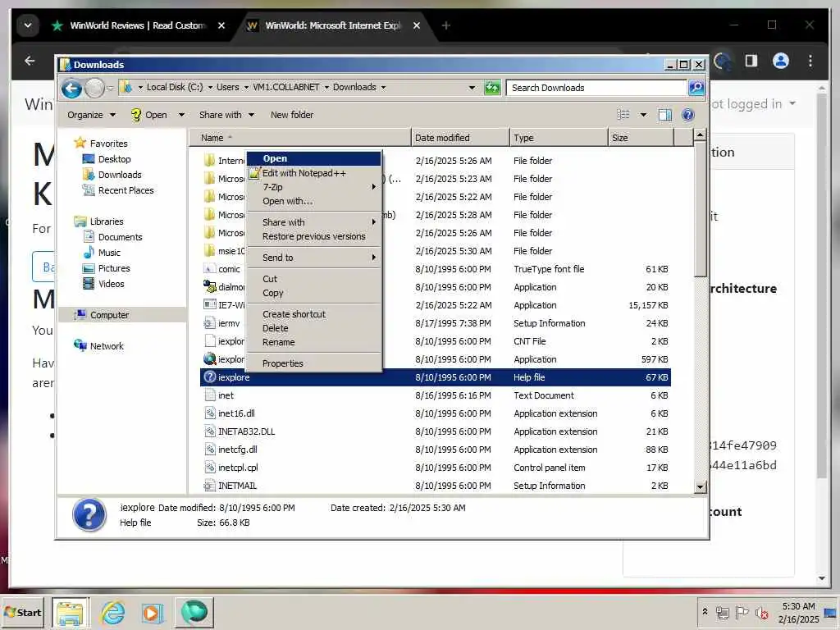Click the Windows Explorer taskbar button
Screen dimensions: 840x630
click(x=71, y=612)
